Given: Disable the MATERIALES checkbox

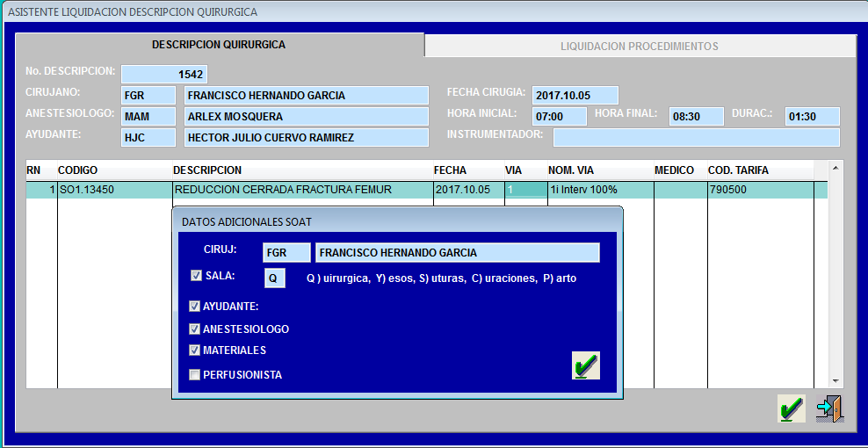Looking at the screenshot, I should pyautogui.click(x=194, y=350).
